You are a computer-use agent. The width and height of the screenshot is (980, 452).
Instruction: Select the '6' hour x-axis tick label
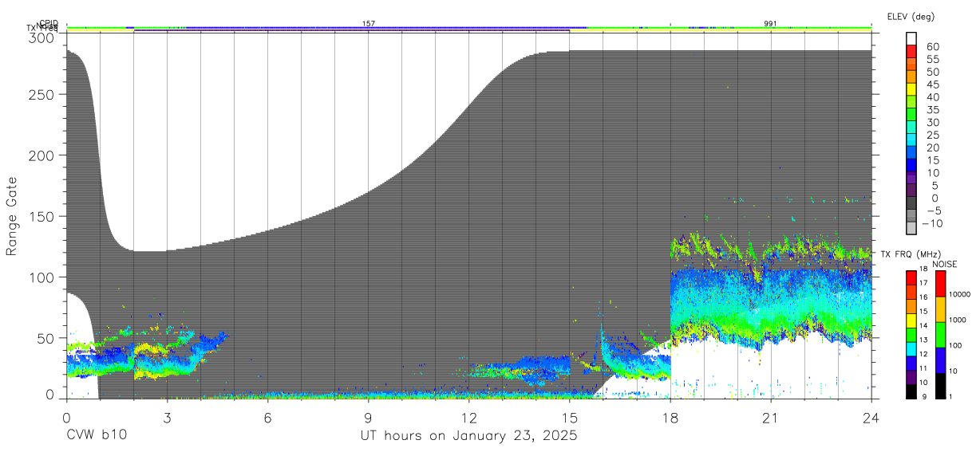267,417
